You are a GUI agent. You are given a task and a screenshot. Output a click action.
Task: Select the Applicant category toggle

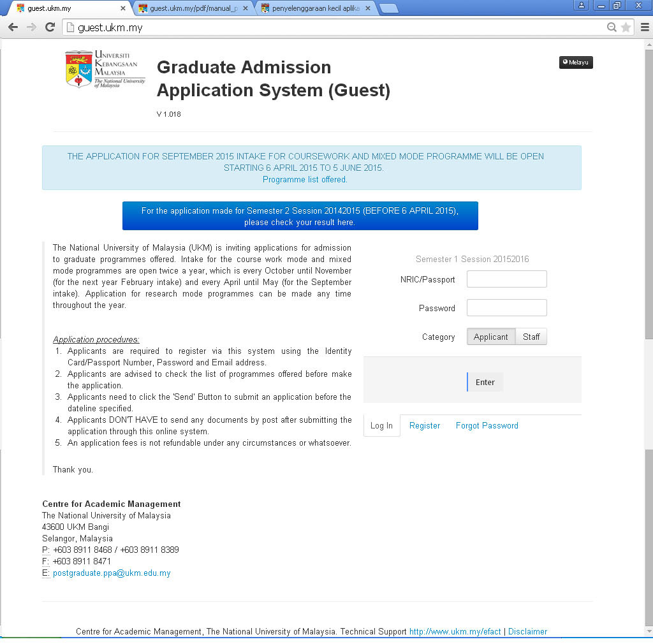490,337
